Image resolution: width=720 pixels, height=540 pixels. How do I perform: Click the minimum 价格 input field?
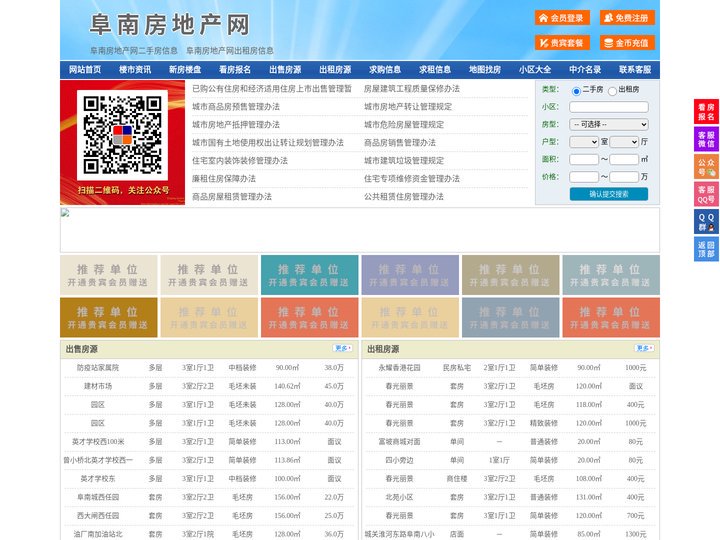point(584,177)
